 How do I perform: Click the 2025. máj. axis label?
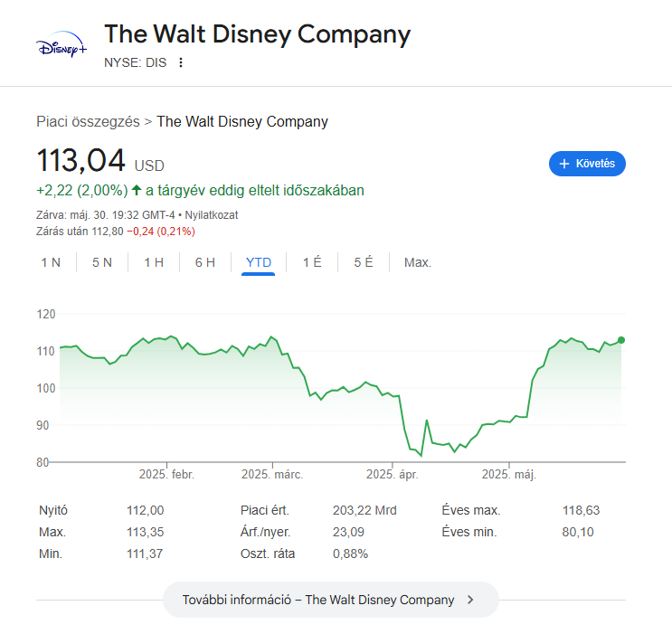[509, 475]
